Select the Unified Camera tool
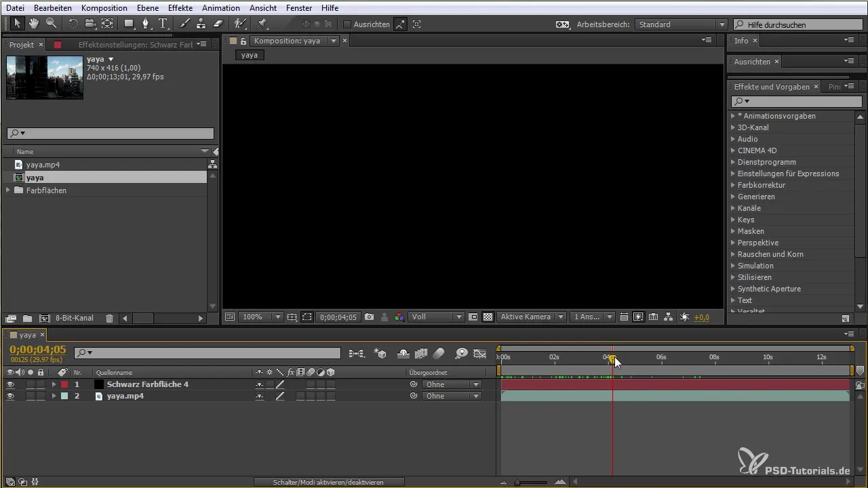 (90, 24)
